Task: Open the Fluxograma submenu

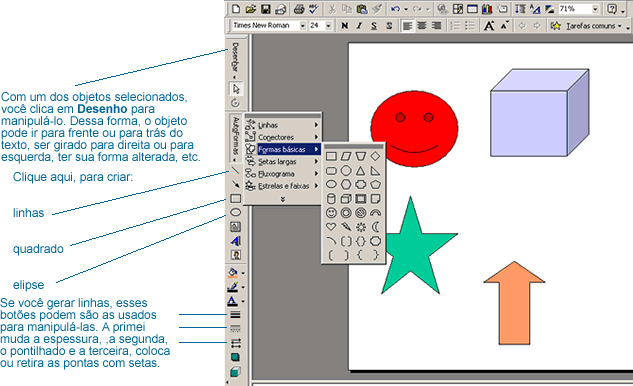Action: coord(283,174)
